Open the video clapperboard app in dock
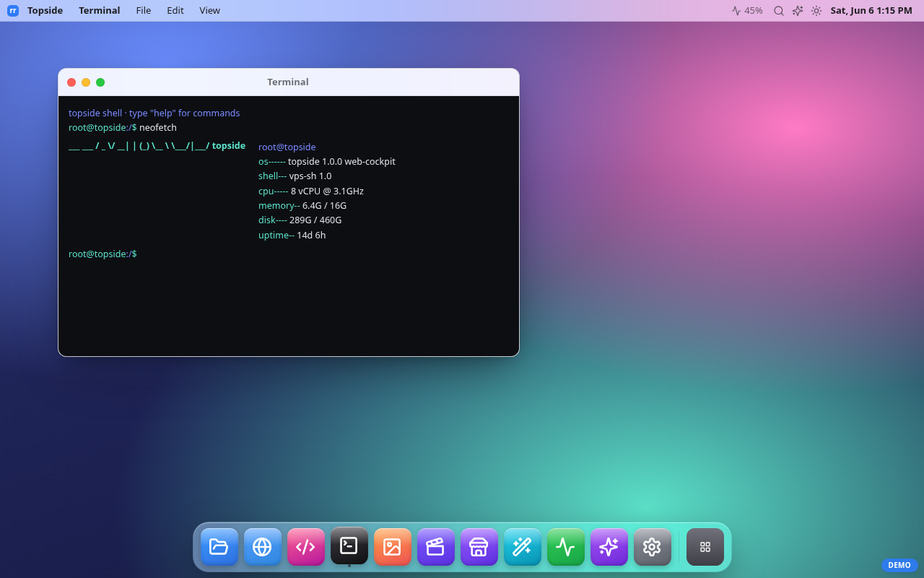The width and height of the screenshot is (924, 578). (x=436, y=547)
